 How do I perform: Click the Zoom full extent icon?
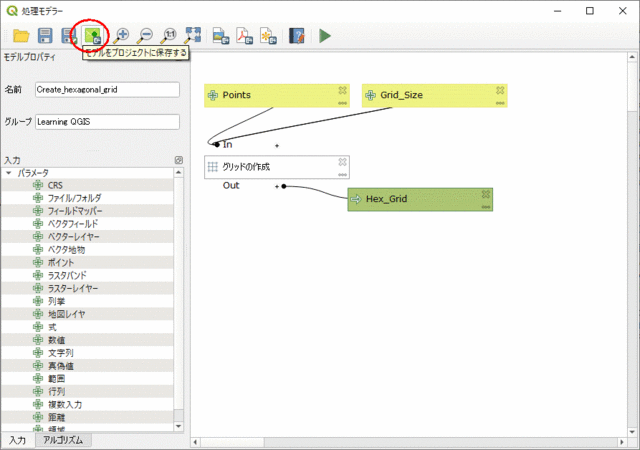193,35
